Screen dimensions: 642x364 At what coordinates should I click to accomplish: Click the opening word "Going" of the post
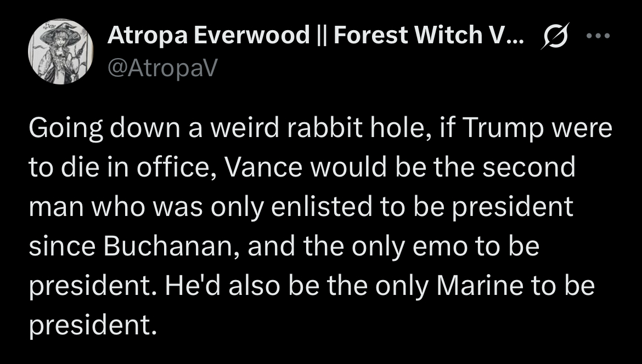(x=65, y=129)
